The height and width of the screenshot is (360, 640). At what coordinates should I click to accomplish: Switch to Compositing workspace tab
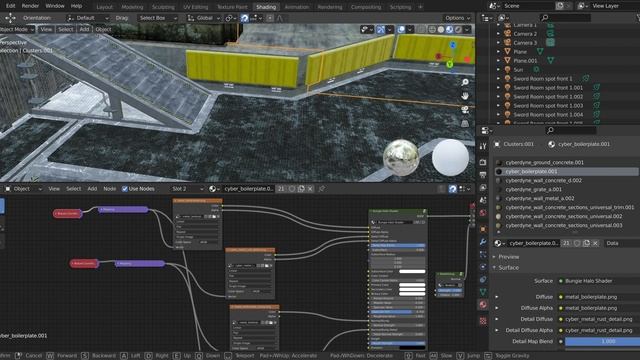pyautogui.click(x=366, y=7)
